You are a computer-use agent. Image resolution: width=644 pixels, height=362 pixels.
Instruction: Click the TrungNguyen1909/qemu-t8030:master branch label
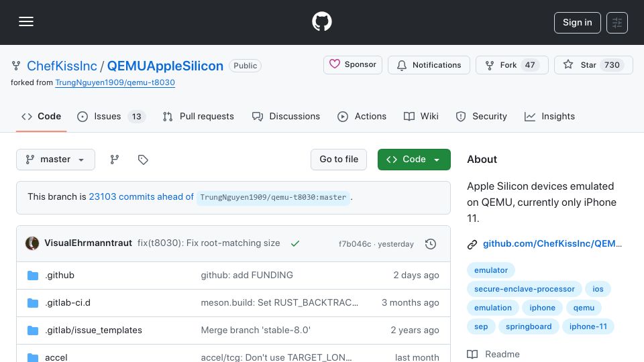click(273, 197)
